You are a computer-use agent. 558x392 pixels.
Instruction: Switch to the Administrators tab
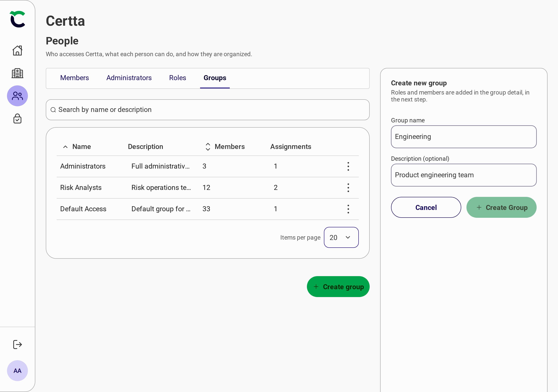coord(129,78)
